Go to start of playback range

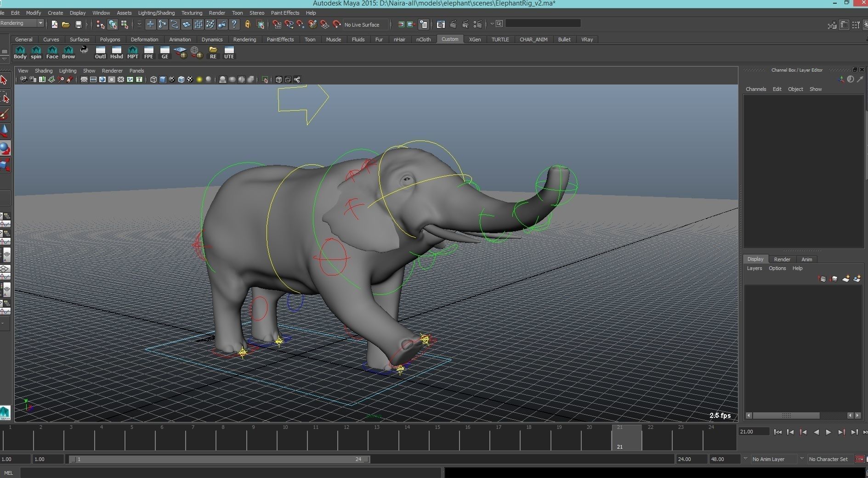[777, 432]
